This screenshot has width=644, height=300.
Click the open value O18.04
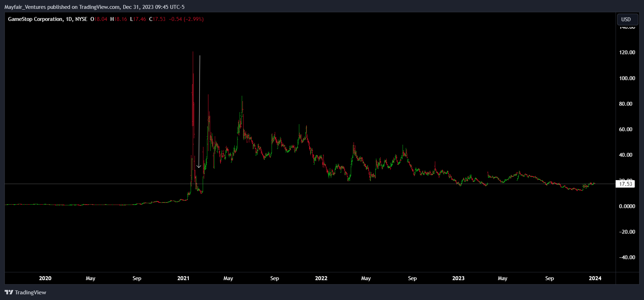[99, 19]
